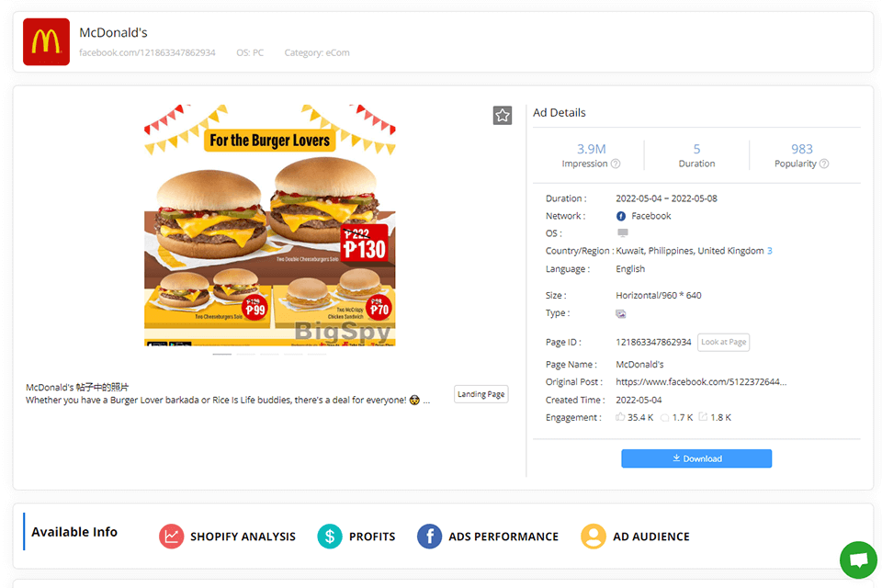
Task: Select the AD AUDIENCE label
Action: (x=651, y=537)
